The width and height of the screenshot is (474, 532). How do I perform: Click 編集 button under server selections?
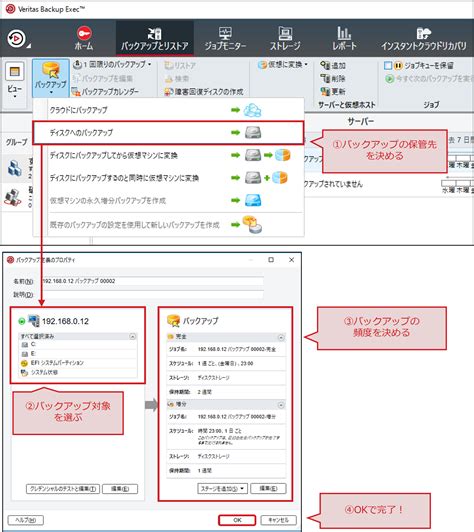point(120,489)
